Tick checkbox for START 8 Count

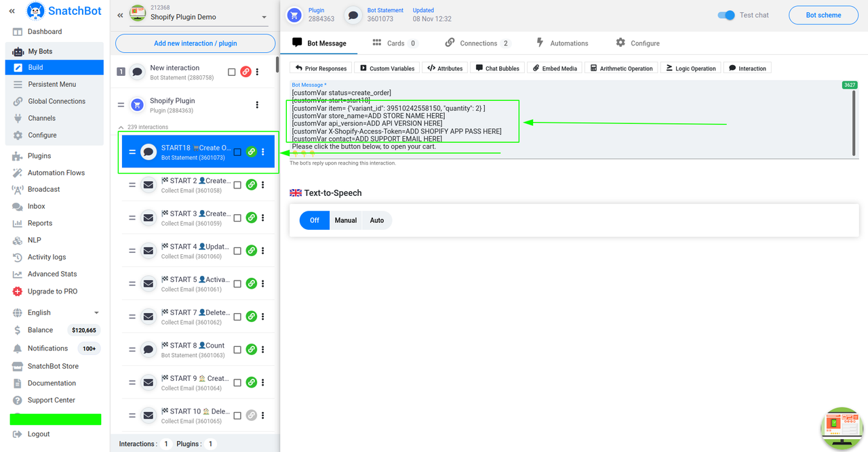coord(237,350)
